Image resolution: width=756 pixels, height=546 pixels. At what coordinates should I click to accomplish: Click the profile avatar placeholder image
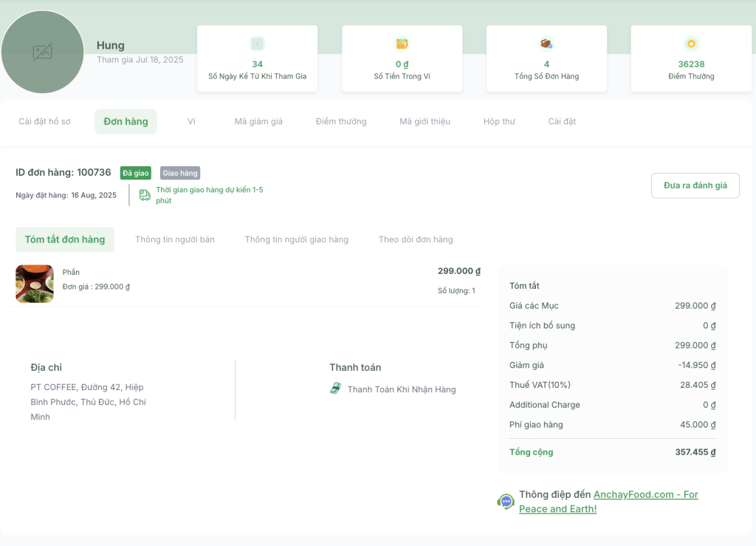coord(42,52)
